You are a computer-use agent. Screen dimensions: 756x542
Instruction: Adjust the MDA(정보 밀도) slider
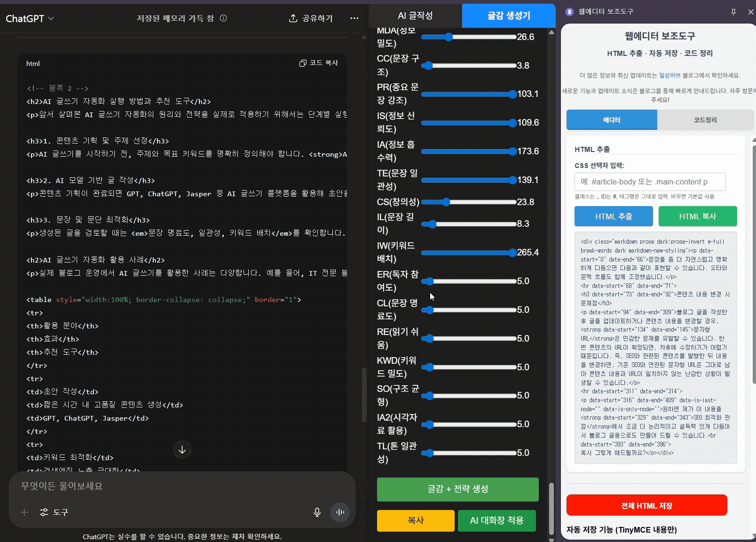click(469, 37)
